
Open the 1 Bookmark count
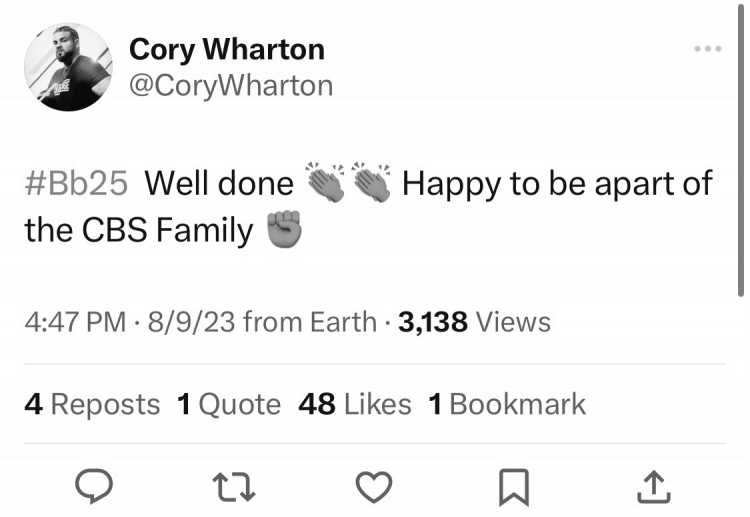click(507, 405)
